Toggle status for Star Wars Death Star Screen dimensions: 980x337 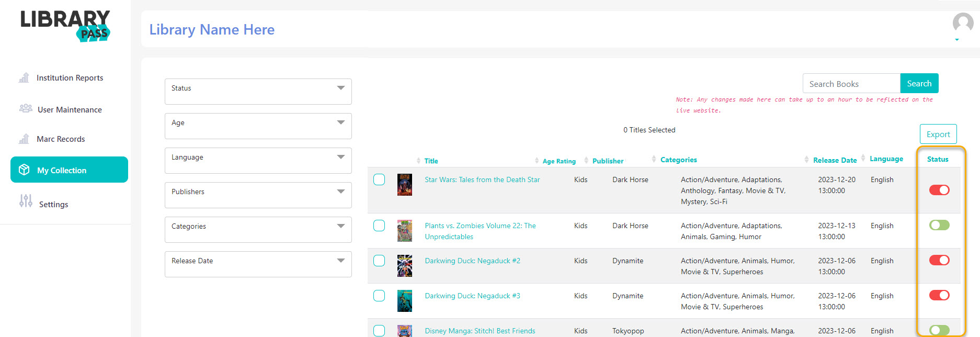click(x=939, y=190)
